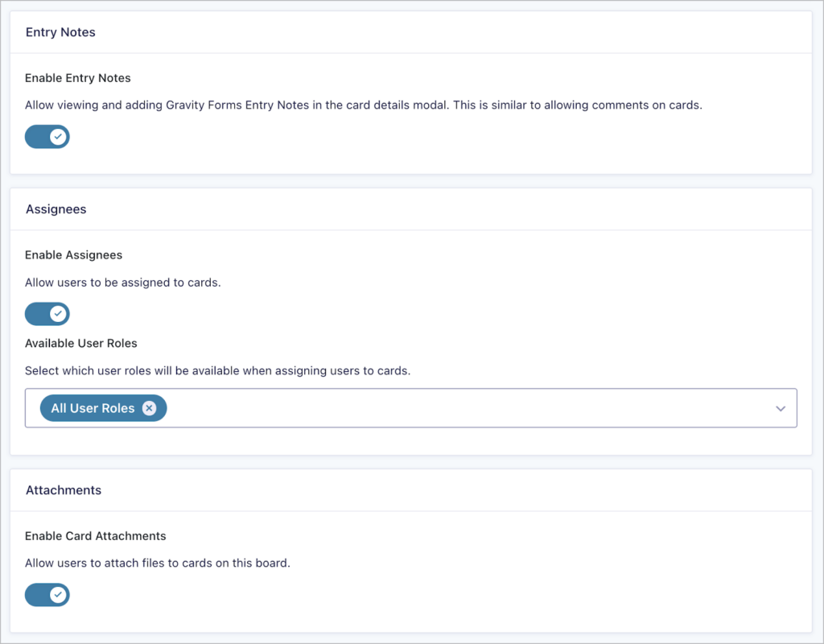Click the Enable Entry Notes label
Viewport: 824px width, 644px height.
77,78
